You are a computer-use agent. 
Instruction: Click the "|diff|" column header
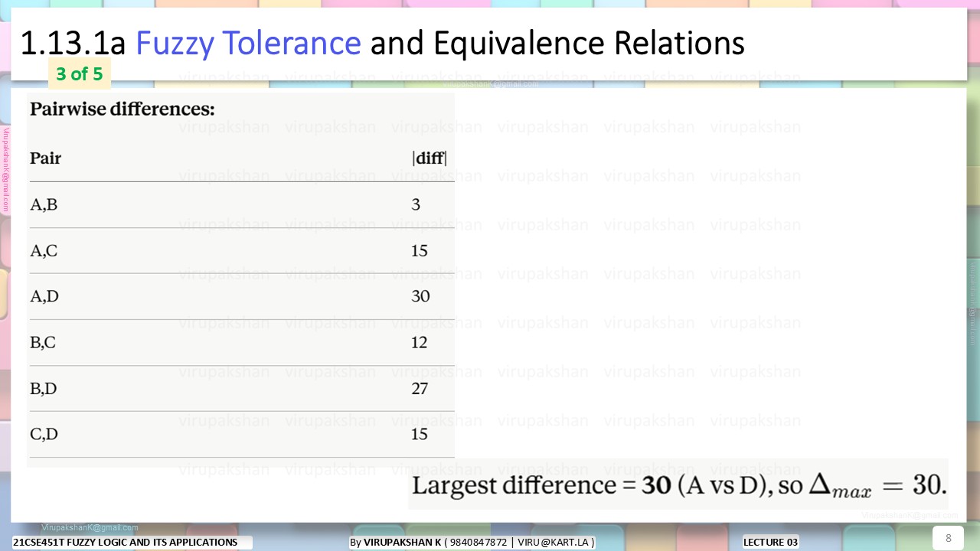[430, 158]
